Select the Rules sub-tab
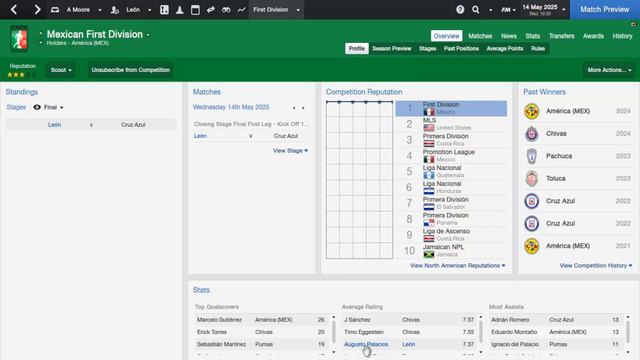 (x=538, y=49)
